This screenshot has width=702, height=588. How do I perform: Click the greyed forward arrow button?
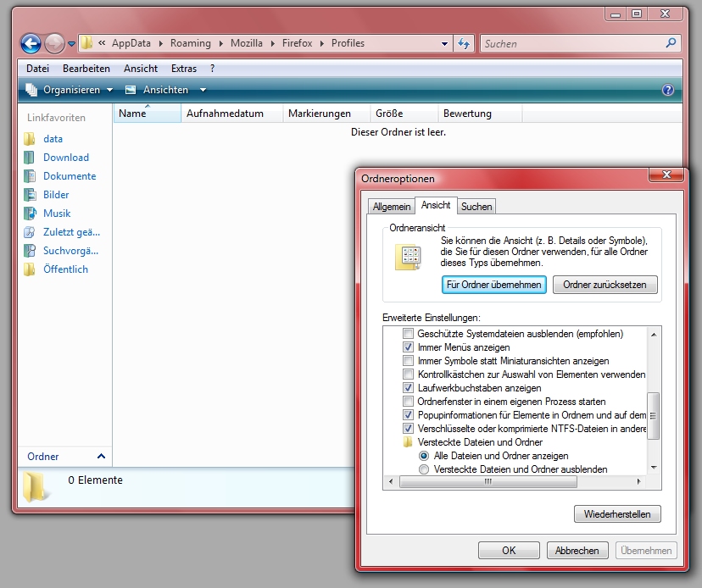point(54,43)
